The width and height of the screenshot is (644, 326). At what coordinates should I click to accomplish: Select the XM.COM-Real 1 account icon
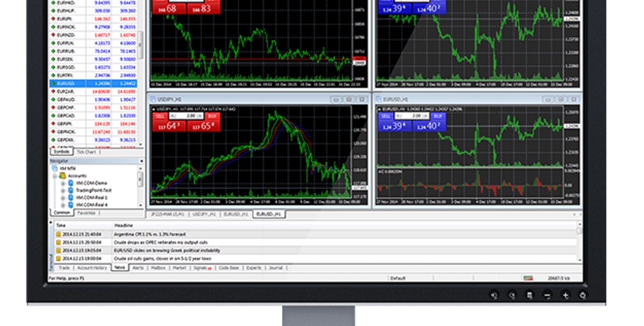pos(71,198)
